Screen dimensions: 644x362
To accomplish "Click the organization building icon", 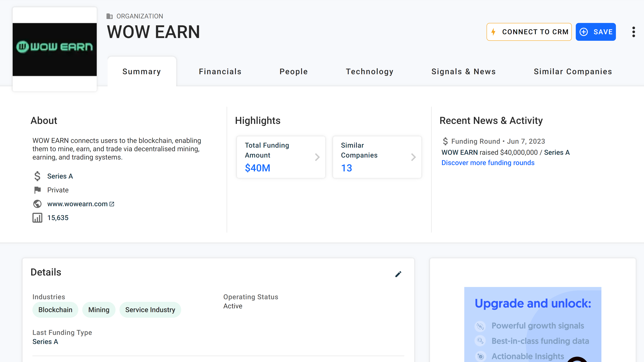I will 110,16.
